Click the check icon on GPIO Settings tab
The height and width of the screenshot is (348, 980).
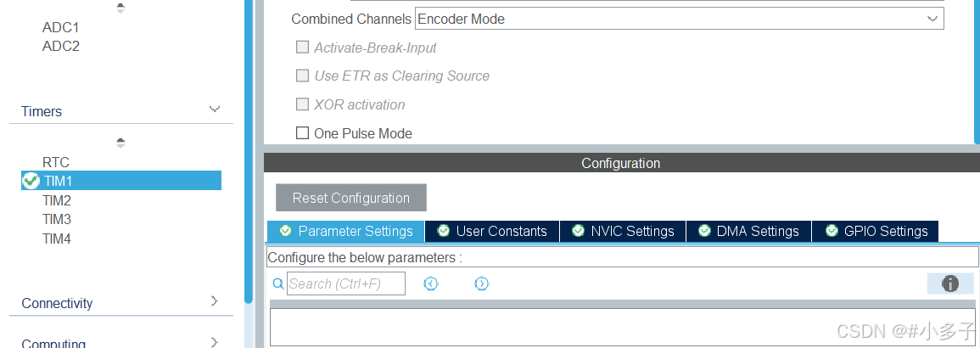click(x=832, y=231)
